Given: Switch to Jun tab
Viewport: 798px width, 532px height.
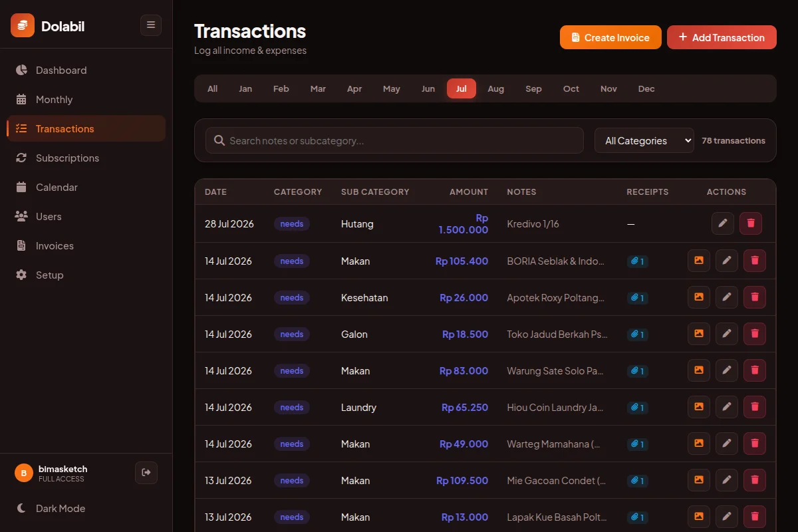Looking at the screenshot, I should (428, 88).
